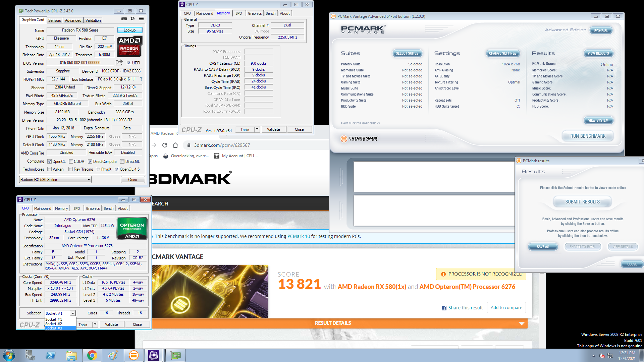Image resolution: width=644 pixels, height=362 pixels.
Task: Switch to CPU-Z taskbar icon
Action: [154, 355]
